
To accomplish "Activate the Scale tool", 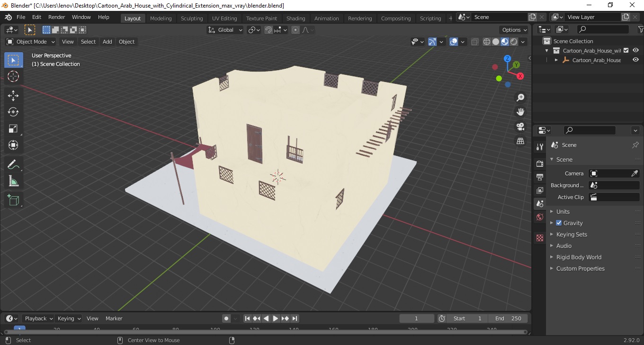I will click(13, 128).
